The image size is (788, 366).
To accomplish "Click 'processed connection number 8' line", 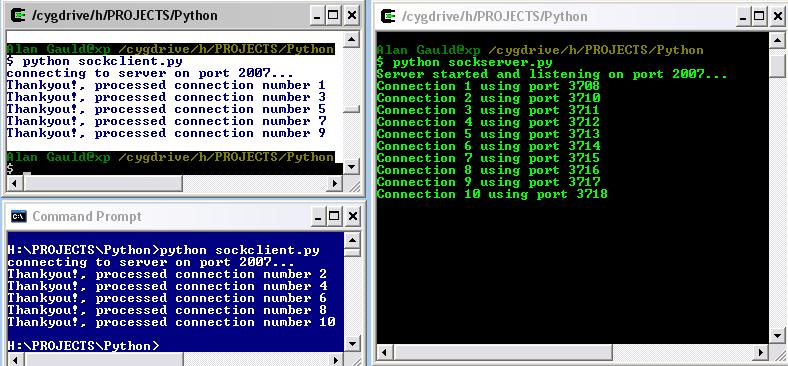I will click(x=167, y=310).
